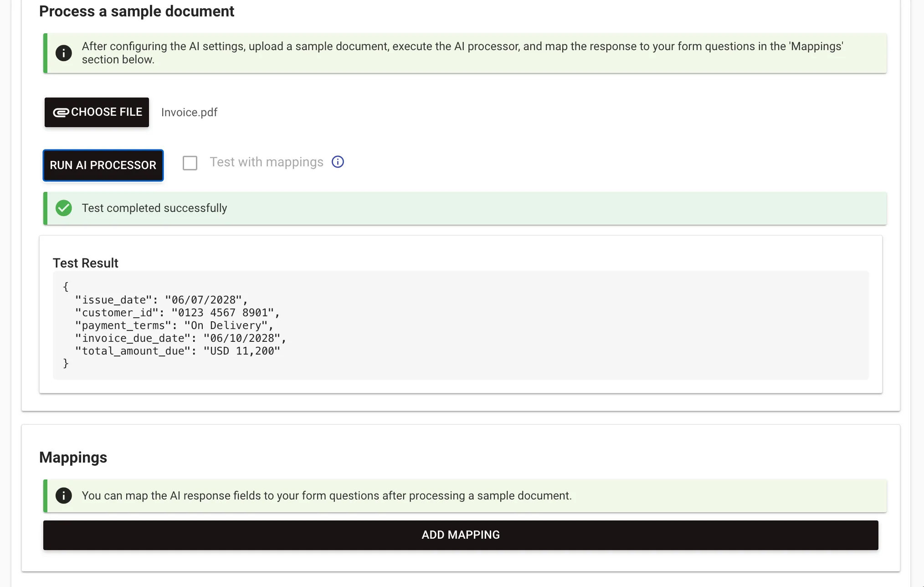Click the 'Test with mappings' label text
This screenshot has width=924, height=587.
267,162
